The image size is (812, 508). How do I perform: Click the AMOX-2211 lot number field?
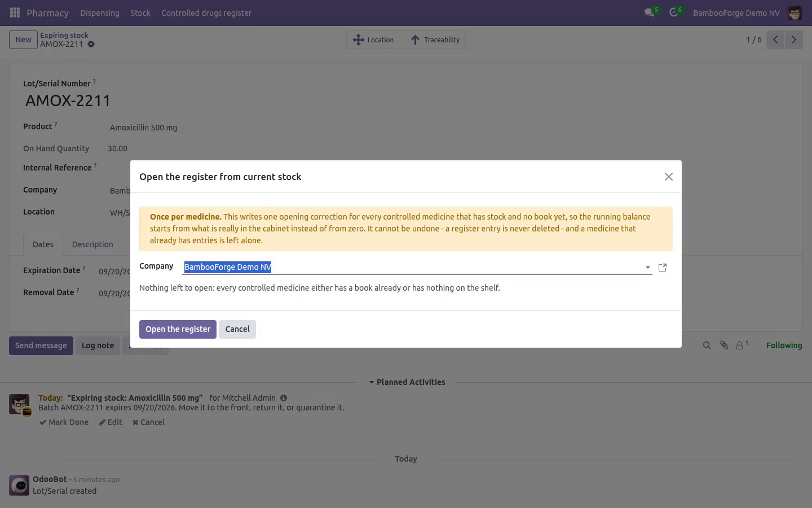pyautogui.click(x=68, y=100)
